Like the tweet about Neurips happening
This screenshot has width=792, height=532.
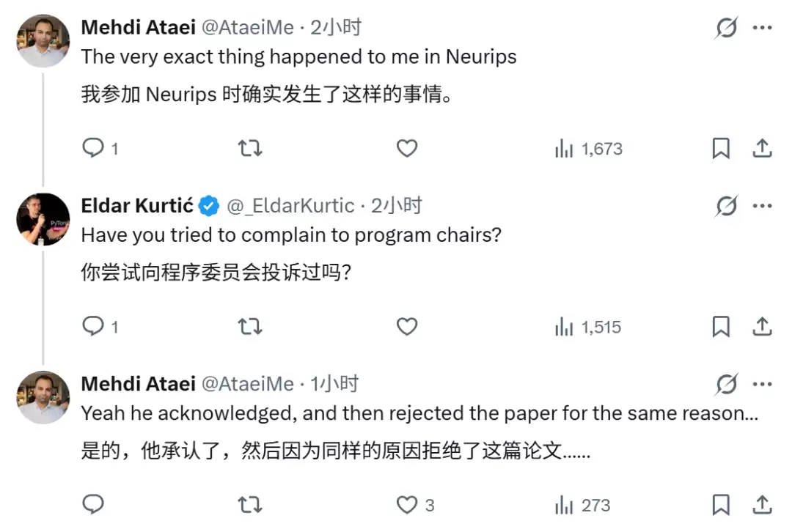click(407, 149)
